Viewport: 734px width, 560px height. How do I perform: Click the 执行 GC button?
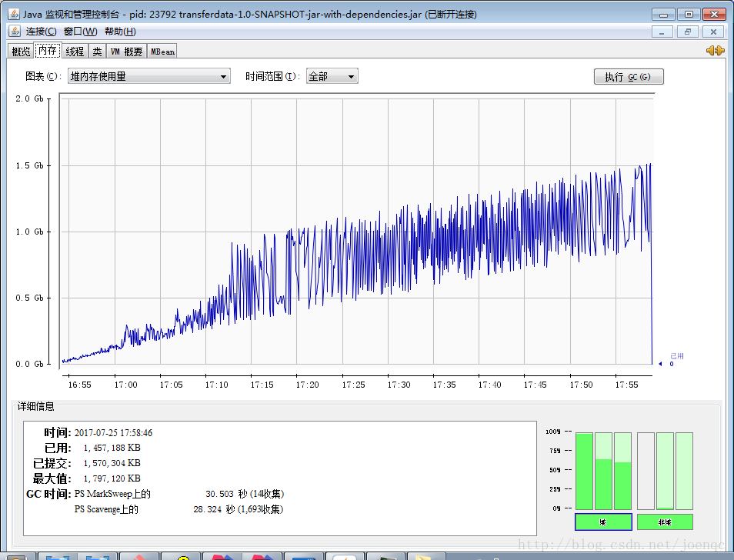[x=628, y=77]
